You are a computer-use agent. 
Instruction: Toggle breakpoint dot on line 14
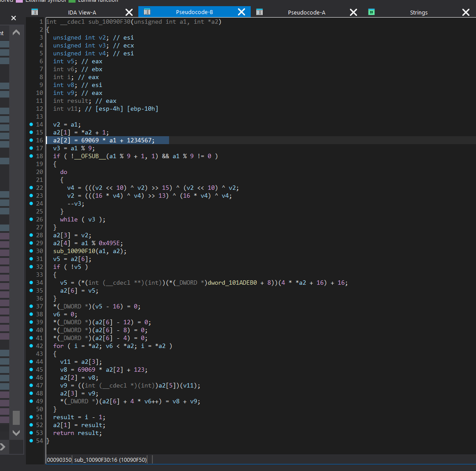point(31,124)
